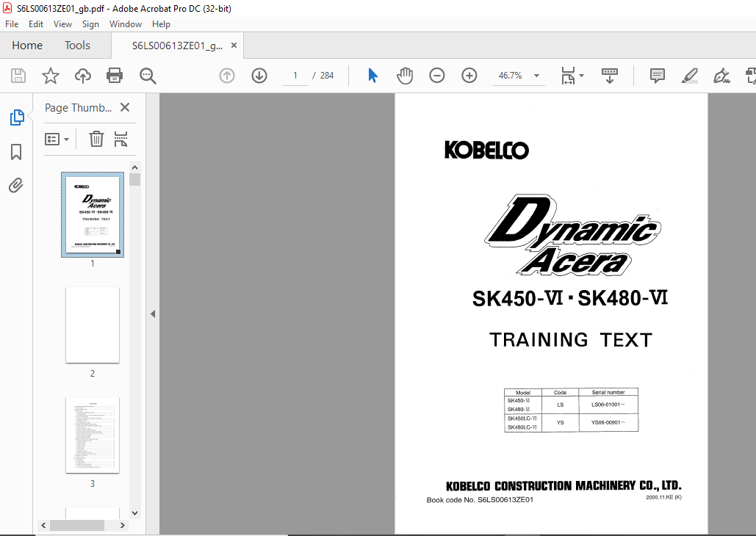Add document to starred with star icon
This screenshot has width=756, height=536.
click(50, 76)
